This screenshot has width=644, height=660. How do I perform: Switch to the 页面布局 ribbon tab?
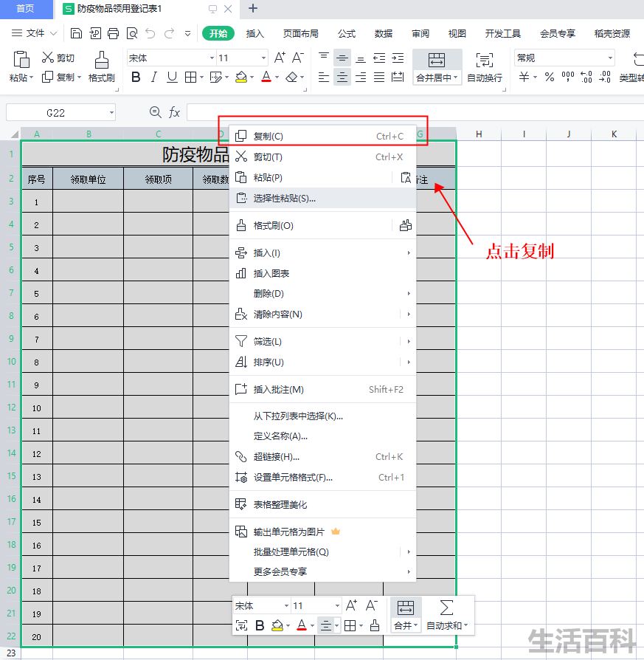coord(301,34)
